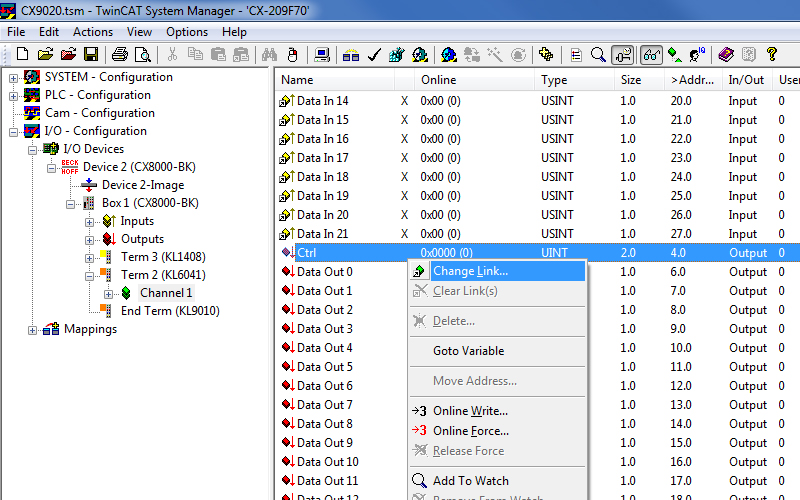Image resolution: width=800 pixels, height=500 pixels.
Task: Click the yellow puzzle-piece toolbar icon
Action: click(x=546, y=54)
